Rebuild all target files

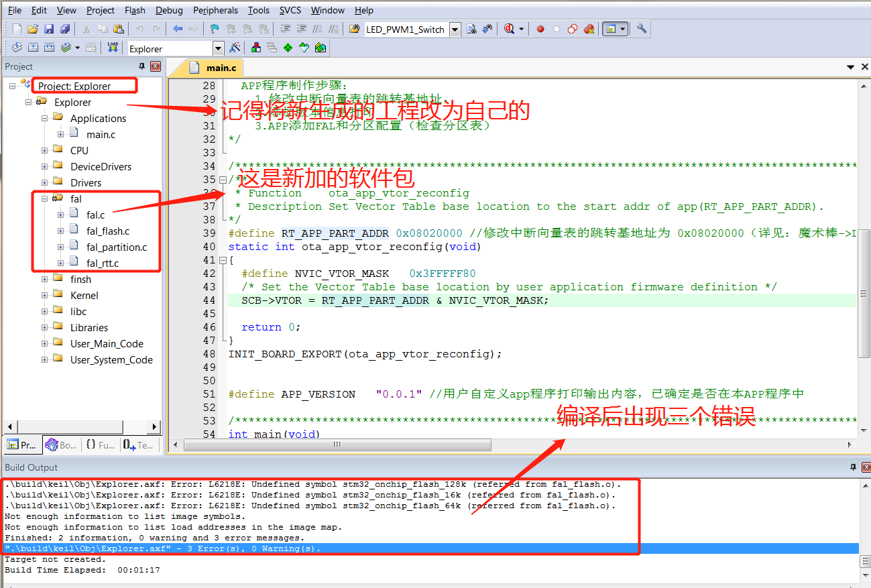tap(49, 48)
